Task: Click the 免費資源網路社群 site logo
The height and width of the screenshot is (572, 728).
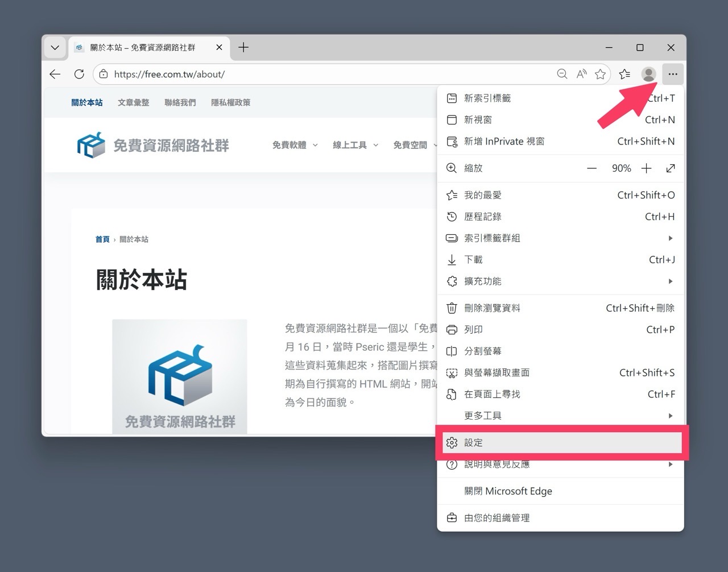Action: coord(154,145)
